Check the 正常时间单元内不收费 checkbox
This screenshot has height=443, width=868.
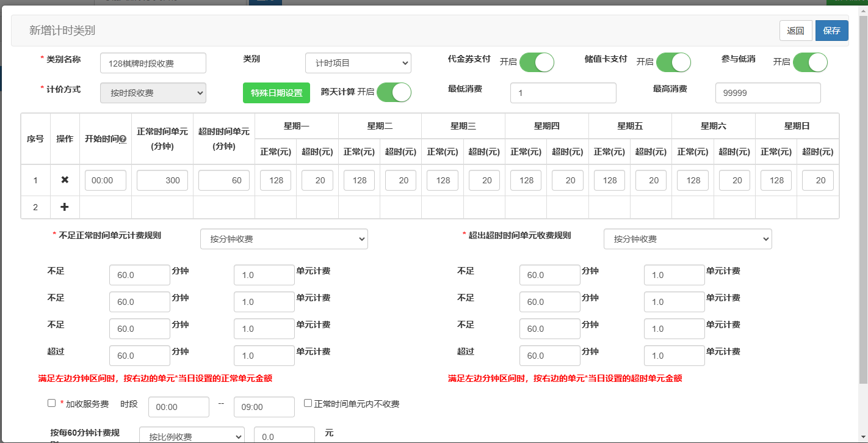point(308,403)
